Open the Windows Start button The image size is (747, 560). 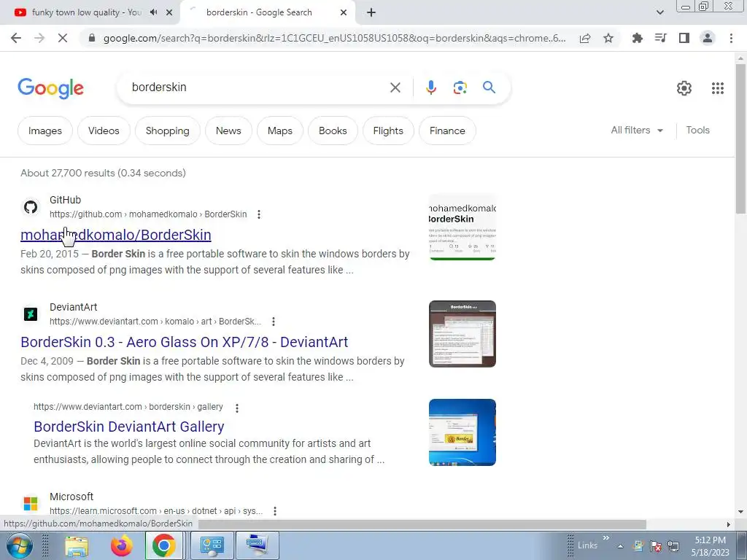20,545
